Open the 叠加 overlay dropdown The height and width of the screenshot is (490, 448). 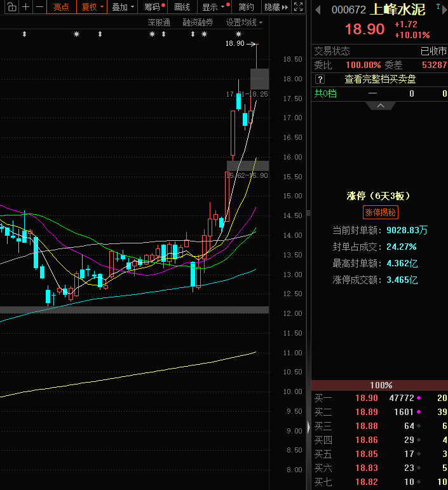(123, 7)
